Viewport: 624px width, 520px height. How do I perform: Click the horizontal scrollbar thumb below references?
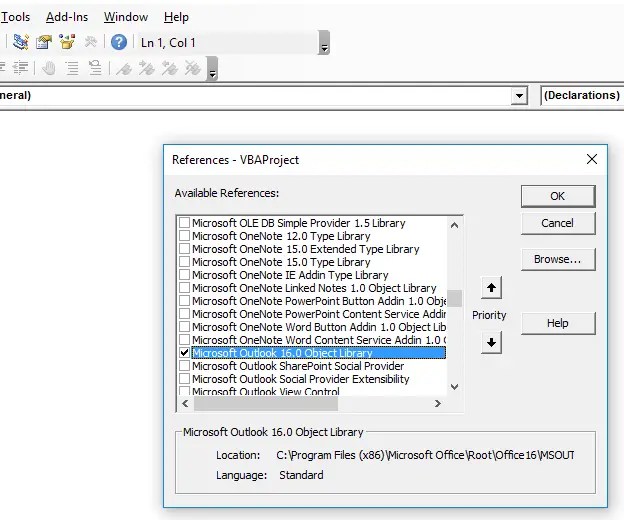(266, 403)
